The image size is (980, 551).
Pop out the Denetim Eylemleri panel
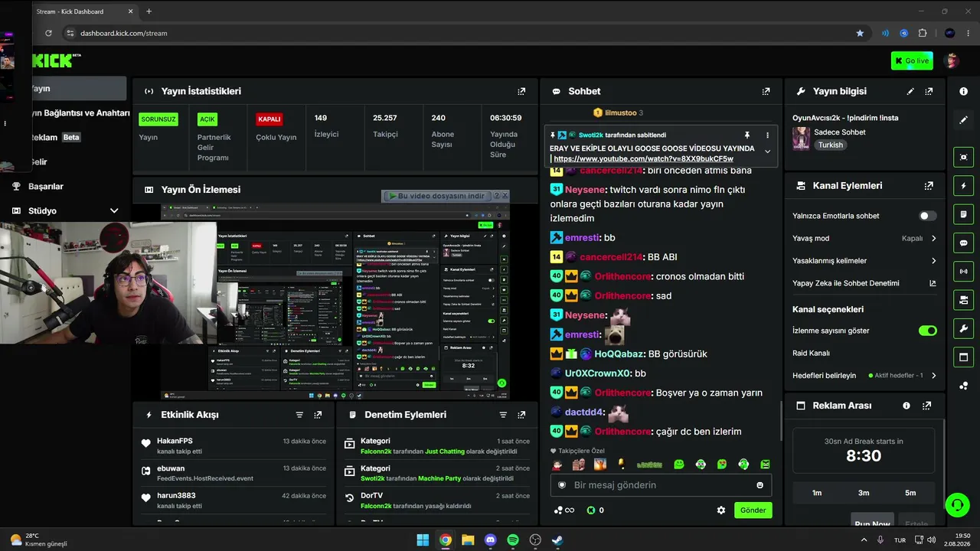[521, 415]
